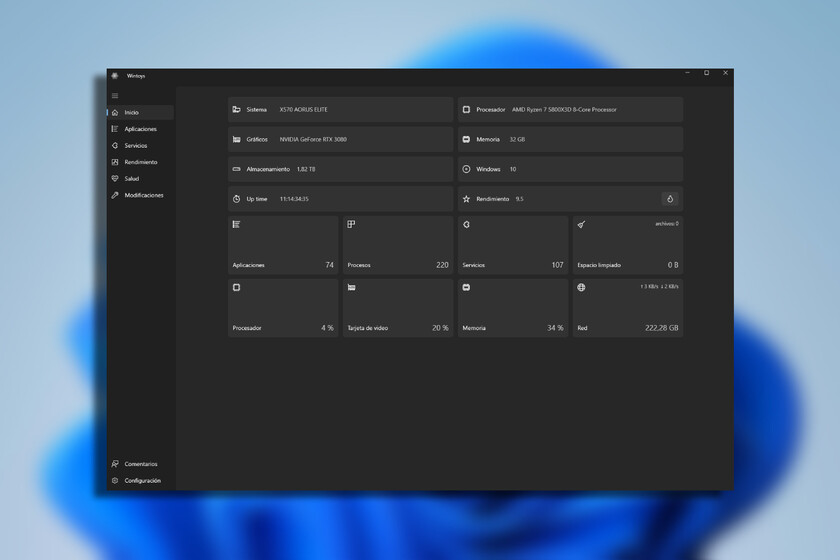Click the Procesador 4 % usage tile
The height and width of the screenshot is (560, 840).
click(x=283, y=307)
